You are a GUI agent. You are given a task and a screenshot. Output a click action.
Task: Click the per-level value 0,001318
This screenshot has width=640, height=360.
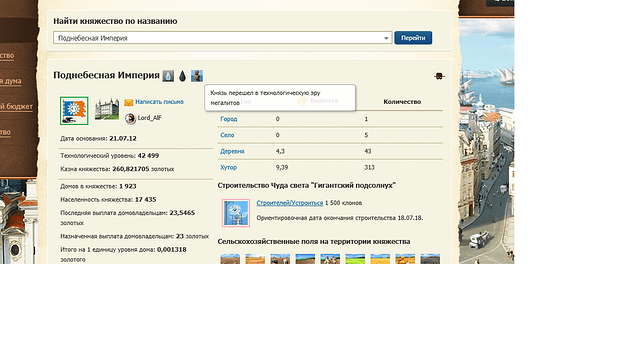[171, 249]
